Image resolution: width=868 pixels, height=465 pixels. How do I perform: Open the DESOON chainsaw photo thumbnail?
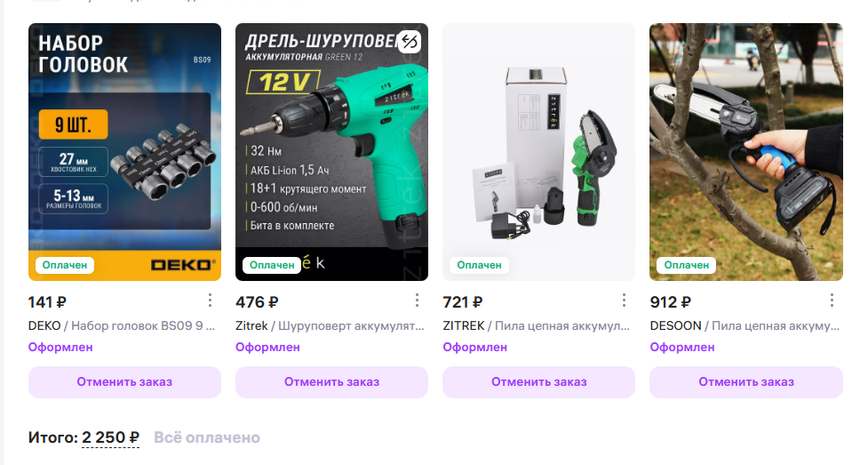pos(746,152)
